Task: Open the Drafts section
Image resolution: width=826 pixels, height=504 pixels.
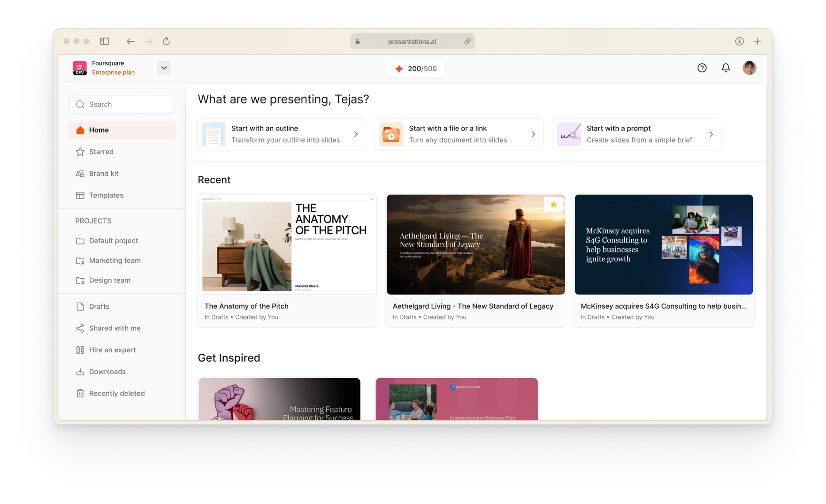Action: tap(122, 306)
